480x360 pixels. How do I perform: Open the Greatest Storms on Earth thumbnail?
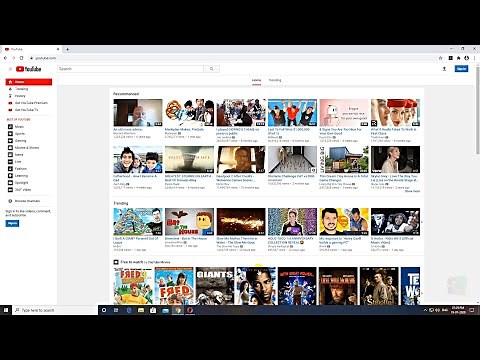[x=189, y=160]
